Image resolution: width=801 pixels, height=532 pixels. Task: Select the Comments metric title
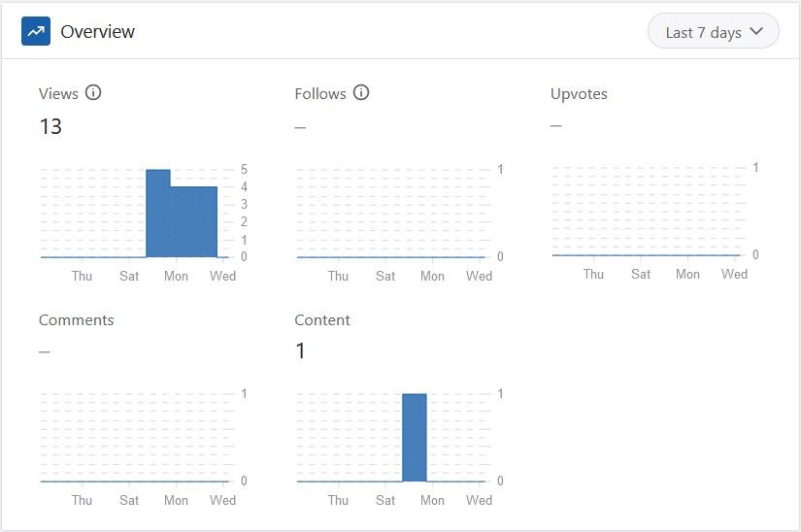coord(76,320)
